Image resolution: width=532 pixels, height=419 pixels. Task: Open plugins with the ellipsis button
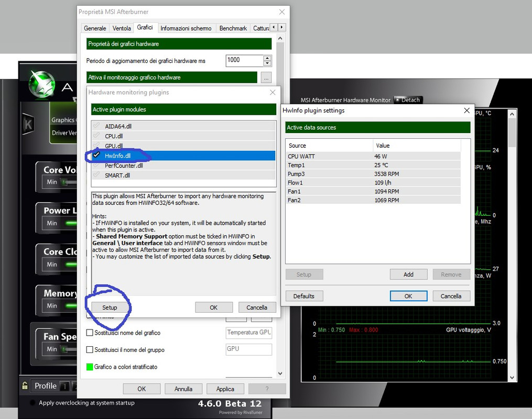tap(266, 78)
